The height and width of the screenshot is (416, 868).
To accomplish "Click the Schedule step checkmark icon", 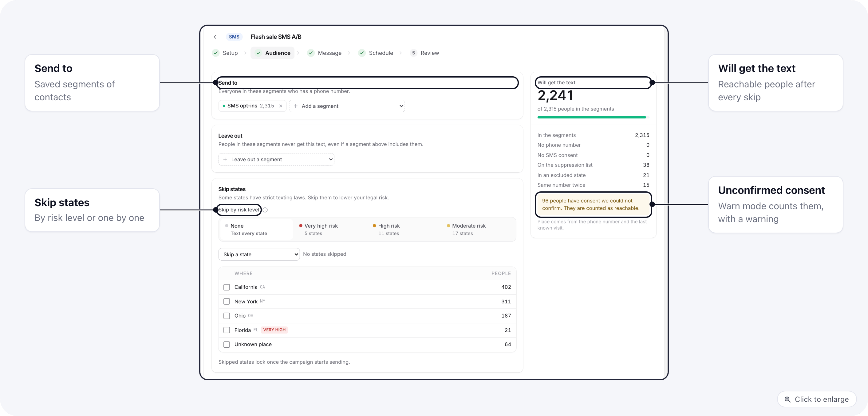I will point(362,53).
